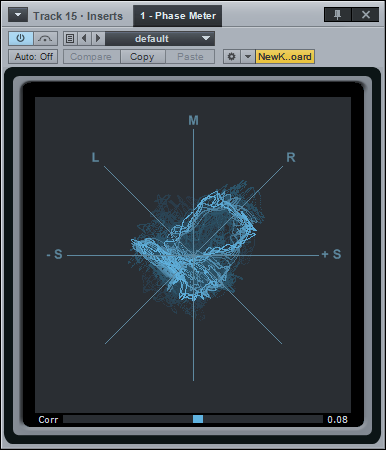Close the Phase Meter window
Viewport: 386px width, 450px height.
(x=366, y=15)
